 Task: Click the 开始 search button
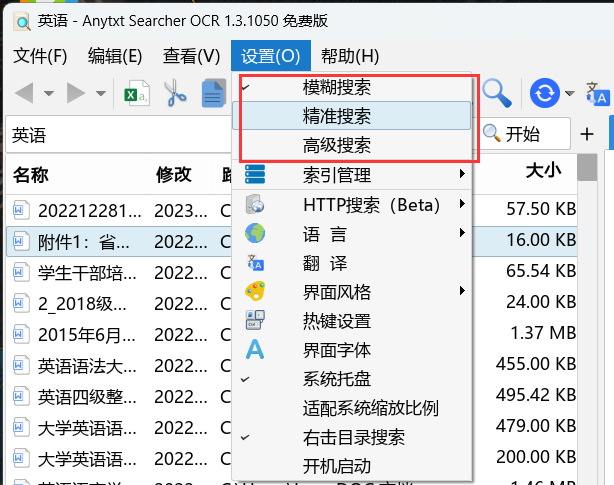523,134
